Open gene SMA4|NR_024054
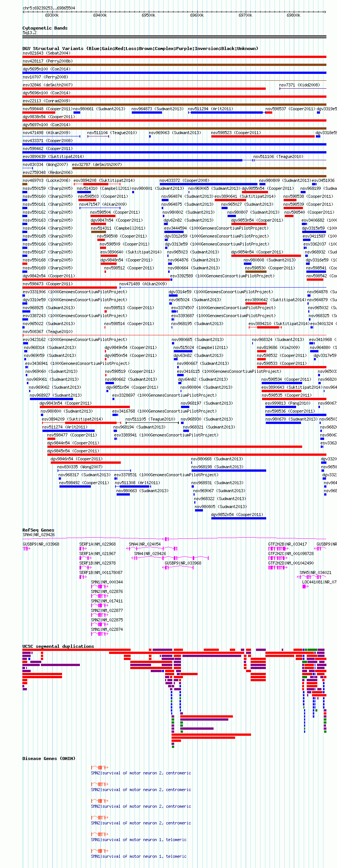Viewport: 337px width, 868px height. pos(145,544)
